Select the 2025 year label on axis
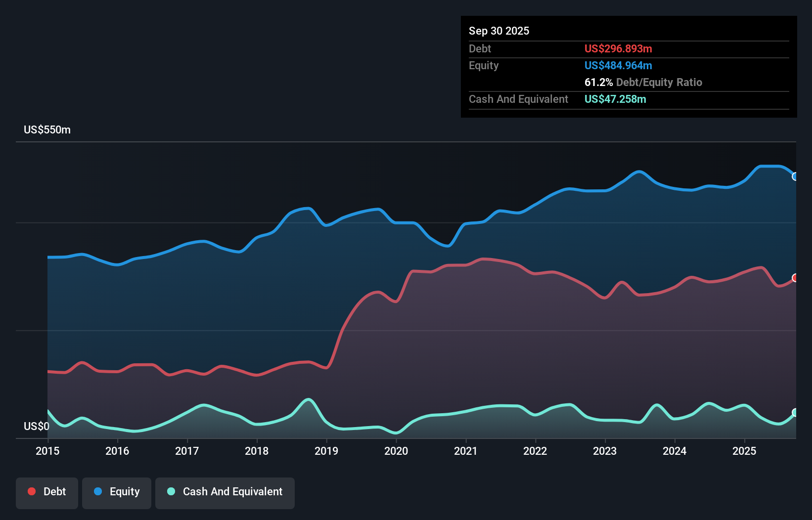 [x=745, y=451]
